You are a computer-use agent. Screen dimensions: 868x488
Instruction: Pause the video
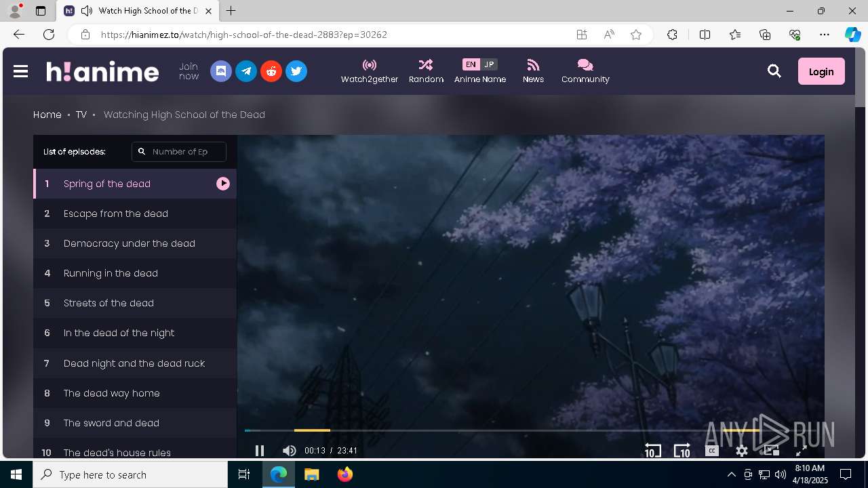(x=260, y=451)
